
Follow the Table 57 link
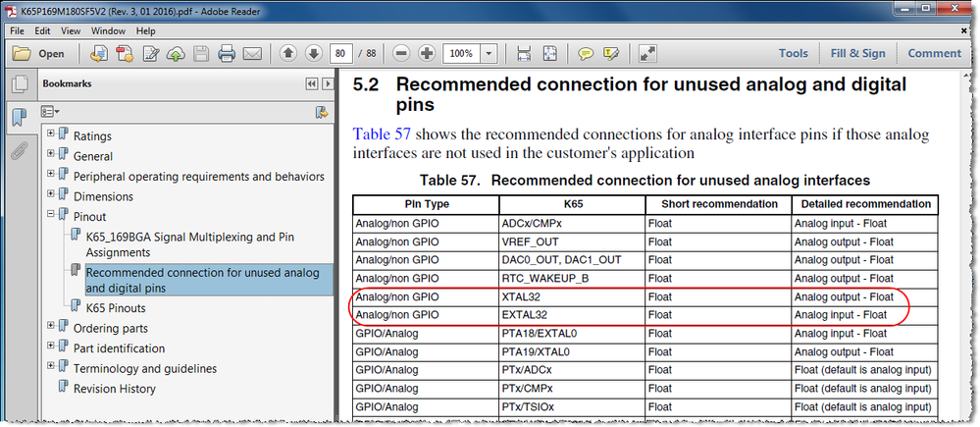(x=381, y=134)
